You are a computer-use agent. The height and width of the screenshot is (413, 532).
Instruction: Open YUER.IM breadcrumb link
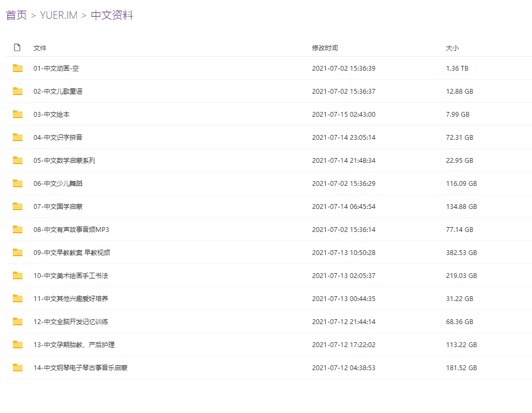pos(59,16)
